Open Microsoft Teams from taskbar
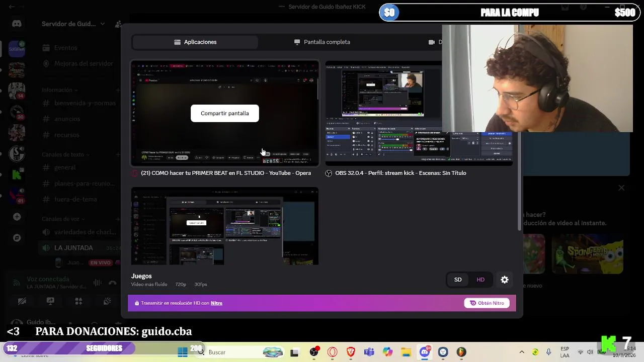The width and height of the screenshot is (644, 362). 369,352
